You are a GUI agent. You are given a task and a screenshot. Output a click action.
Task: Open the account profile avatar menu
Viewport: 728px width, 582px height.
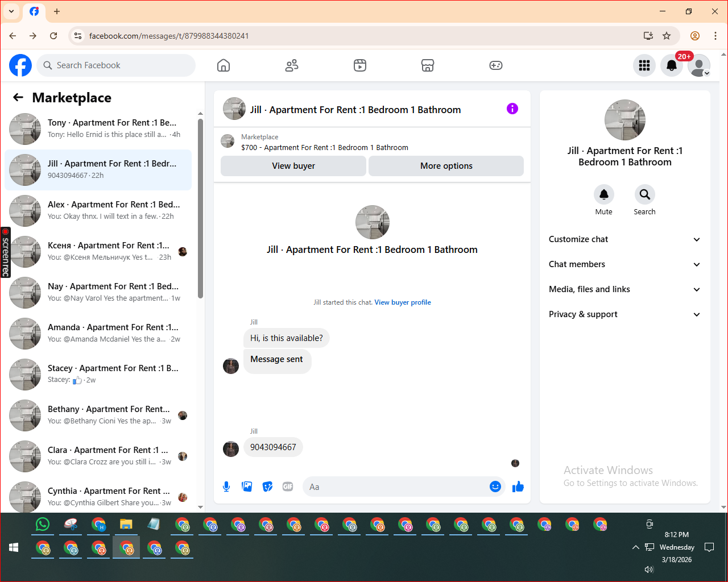699,65
